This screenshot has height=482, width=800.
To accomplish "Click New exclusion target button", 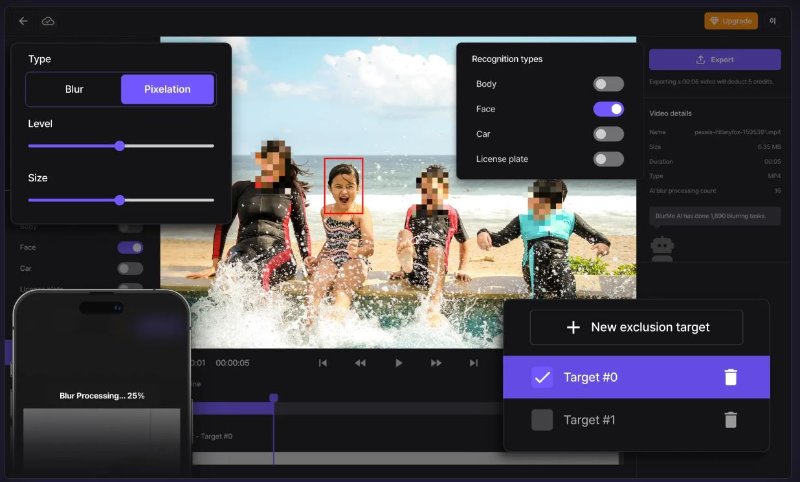I will pos(636,327).
